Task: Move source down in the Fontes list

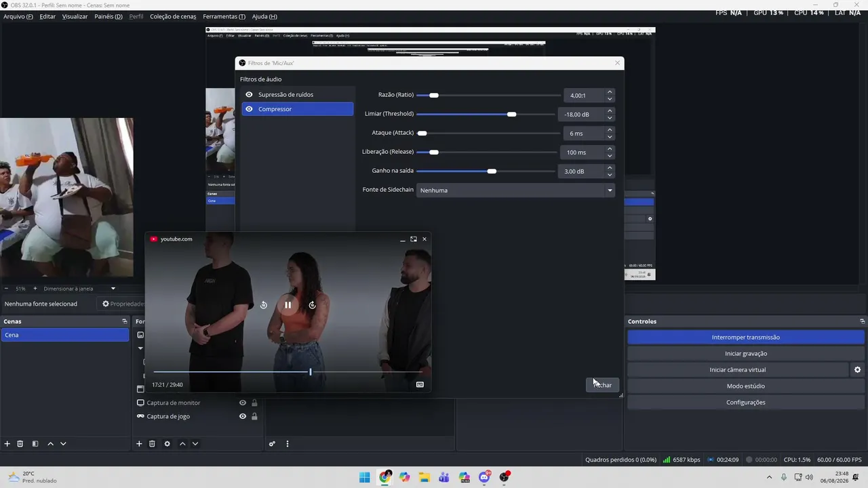Action: (x=195, y=444)
